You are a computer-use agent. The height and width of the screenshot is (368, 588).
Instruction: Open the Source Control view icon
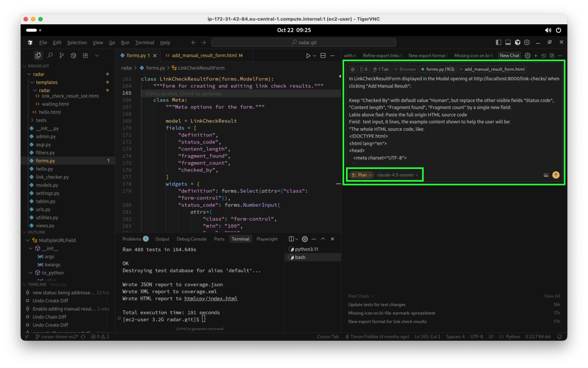tap(62, 55)
